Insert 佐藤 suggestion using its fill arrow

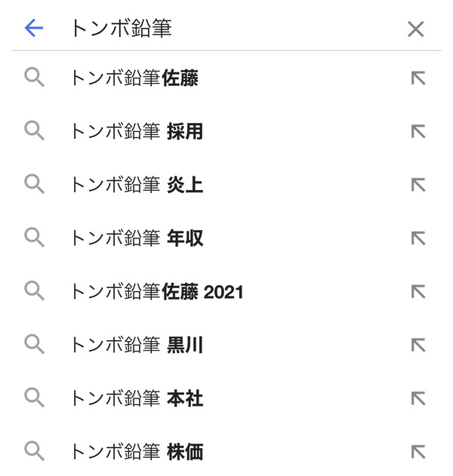click(x=418, y=78)
